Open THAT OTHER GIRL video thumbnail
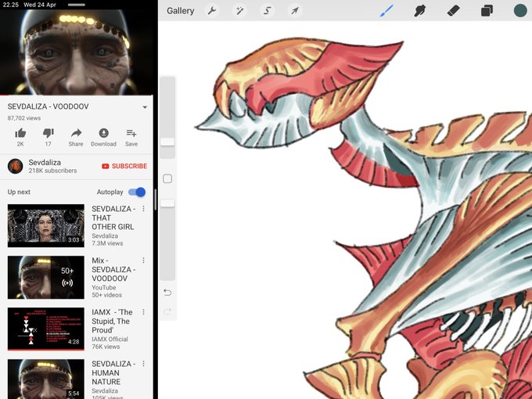The width and height of the screenshot is (532, 399). [46, 225]
